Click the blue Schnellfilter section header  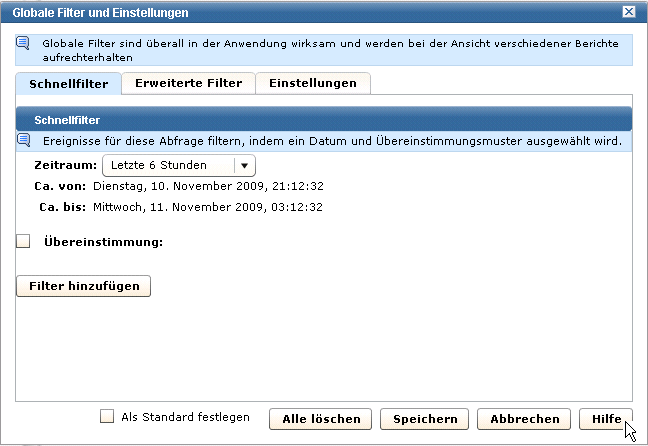(324, 119)
